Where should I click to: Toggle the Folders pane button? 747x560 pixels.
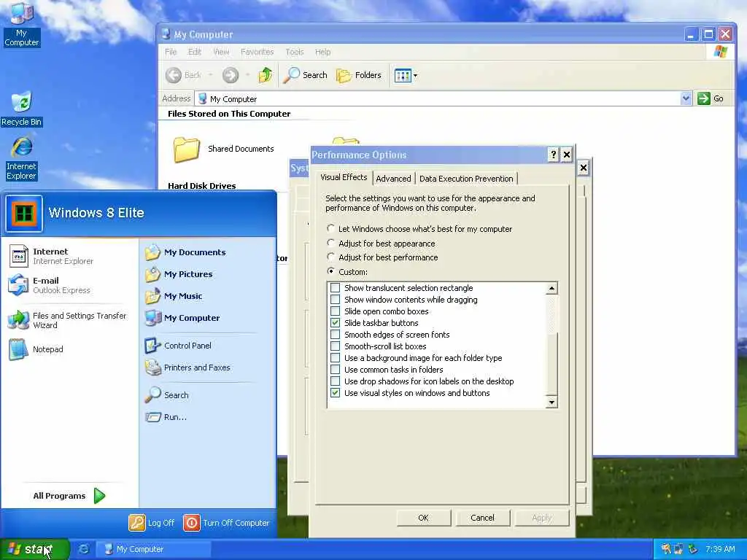(x=359, y=75)
